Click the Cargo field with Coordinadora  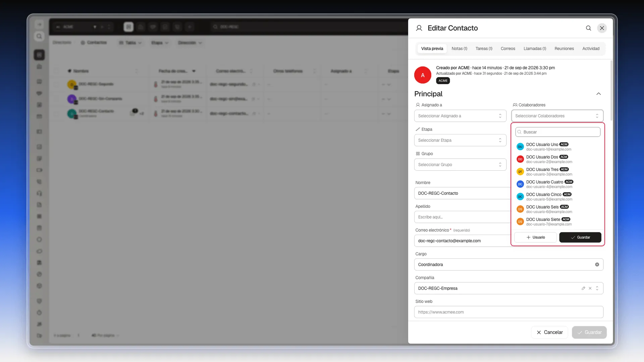click(508, 265)
